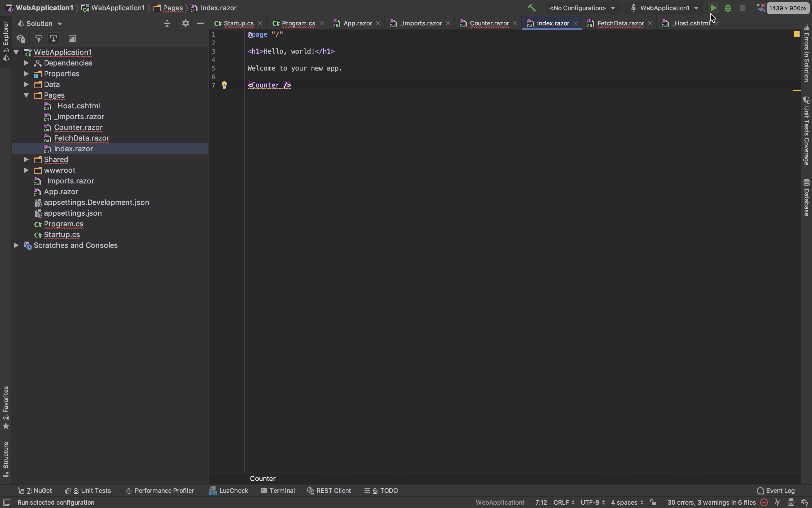
Task: Select appsettings.json in the solution tree
Action: click(73, 213)
